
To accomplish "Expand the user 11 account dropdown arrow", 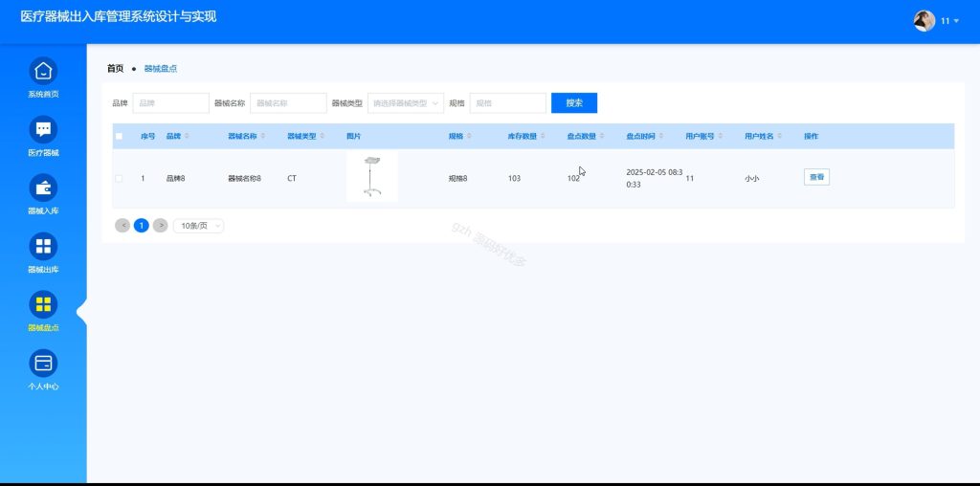I will click(x=956, y=21).
